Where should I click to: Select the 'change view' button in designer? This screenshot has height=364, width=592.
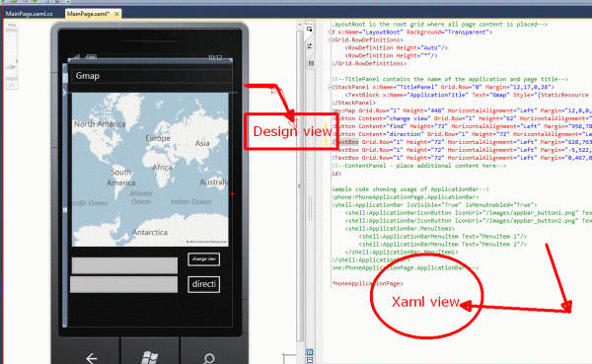click(204, 259)
